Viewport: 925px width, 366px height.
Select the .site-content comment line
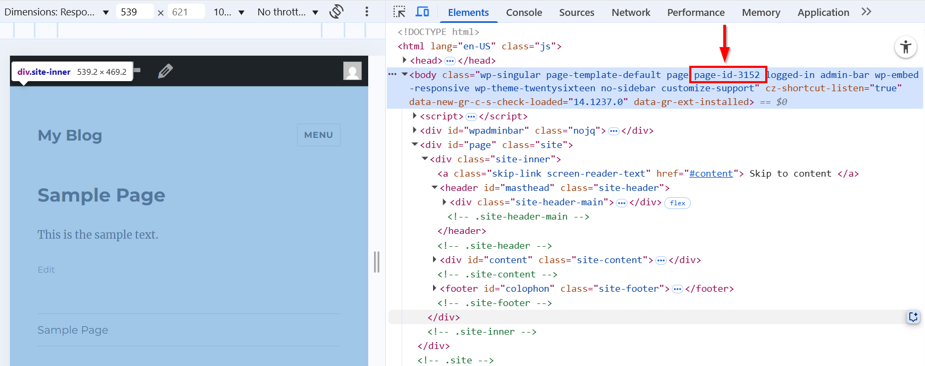pos(497,274)
